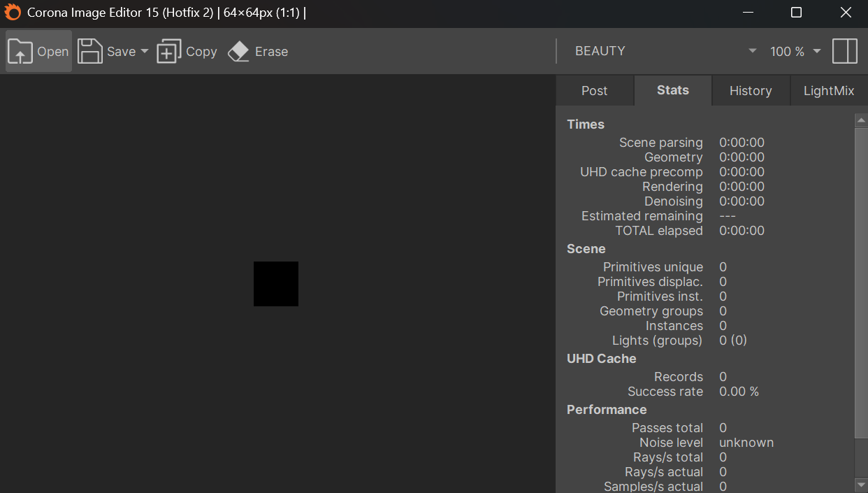Click the Geometry groups label
868x493 pixels.
pyautogui.click(x=651, y=311)
